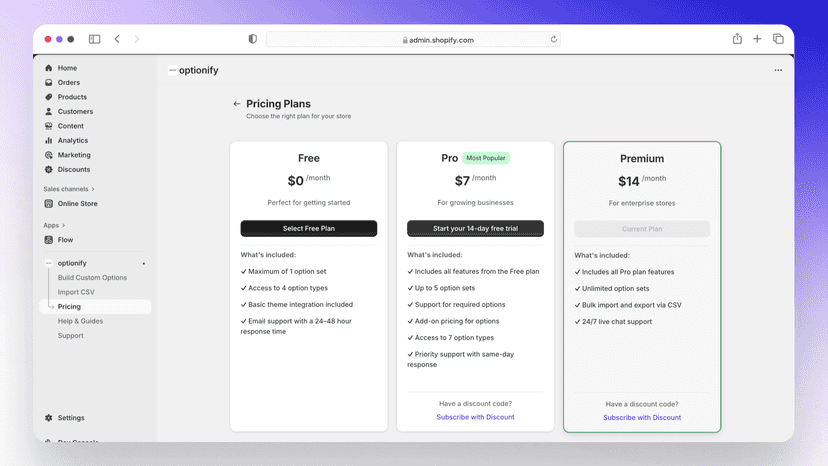Image resolution: width=828 pixels, height=466 pixels.
Task: Click 'Support for required options' feature
Action: (456, 305)
